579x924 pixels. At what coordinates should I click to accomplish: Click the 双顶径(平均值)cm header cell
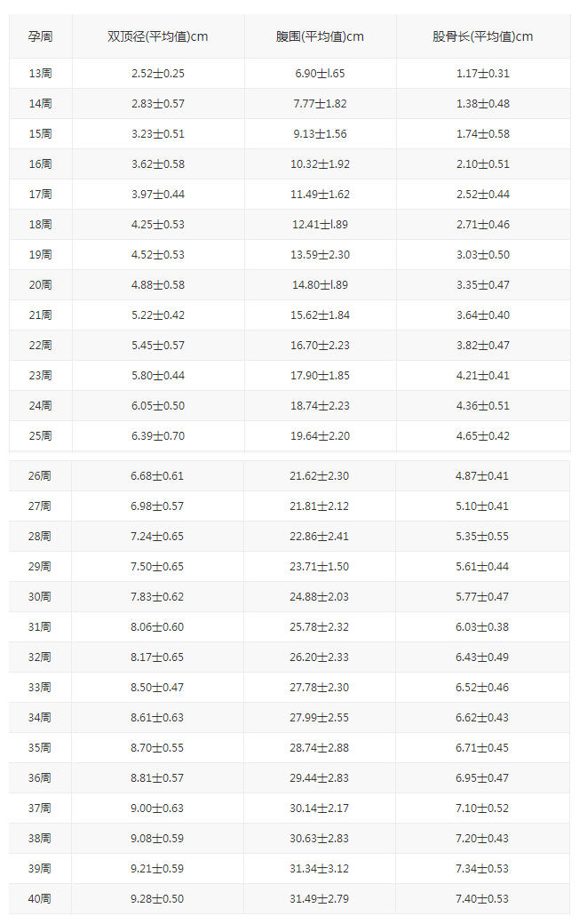tap(158, 36)
